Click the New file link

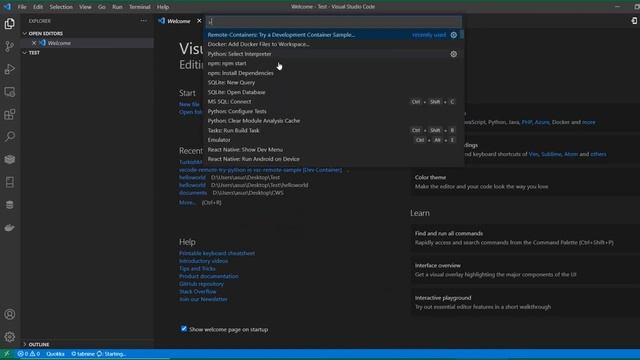point(189,104)
